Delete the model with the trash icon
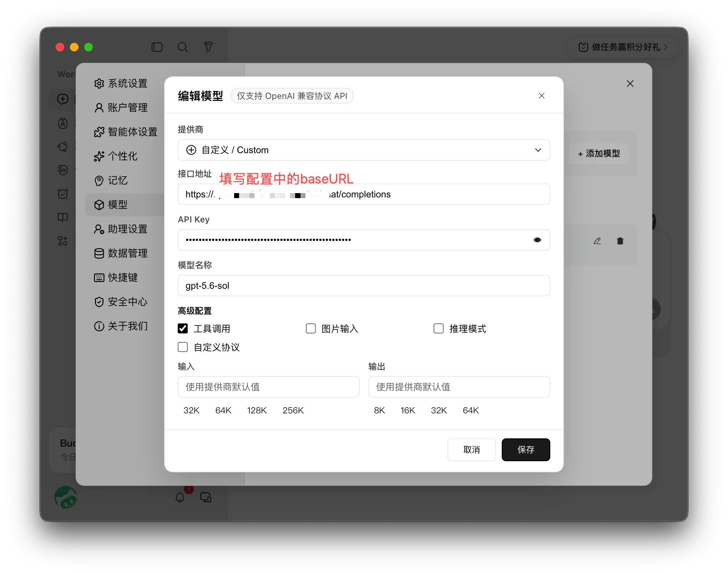This screenshot has height=574, width=728. (620, 241)
